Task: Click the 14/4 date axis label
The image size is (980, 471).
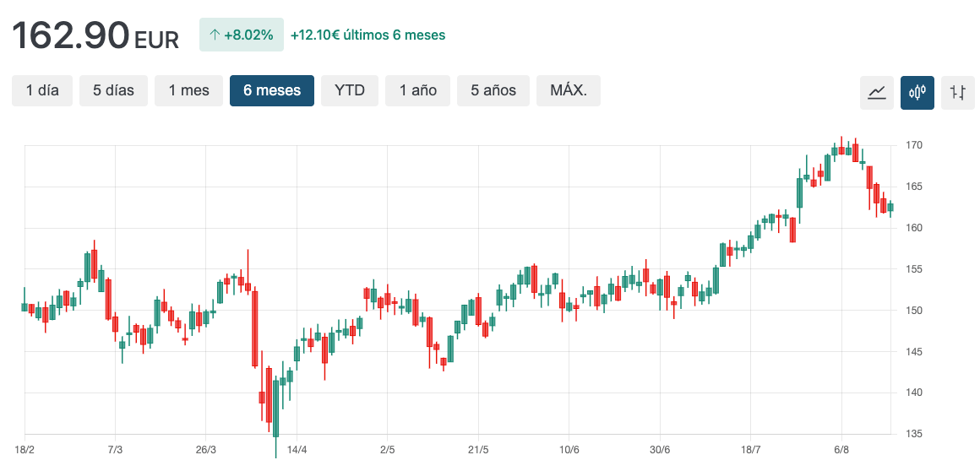Action: [x=297, y=451]
